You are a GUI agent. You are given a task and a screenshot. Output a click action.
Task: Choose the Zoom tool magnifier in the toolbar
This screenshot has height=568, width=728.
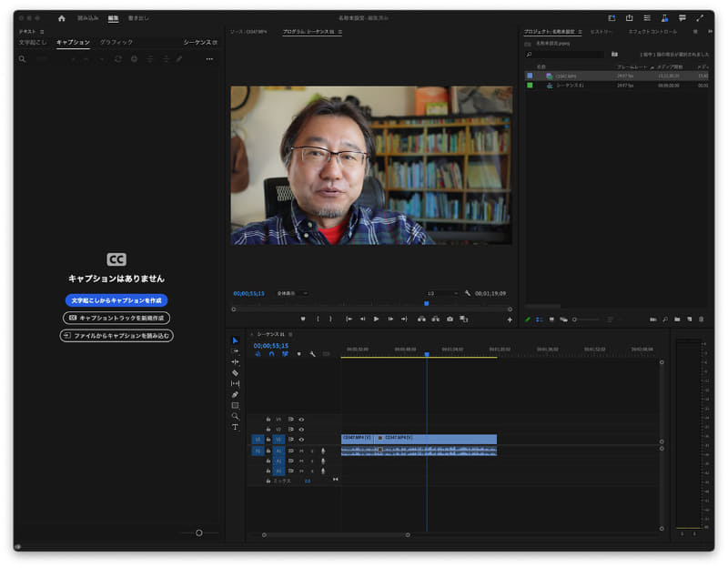point(235,416)
